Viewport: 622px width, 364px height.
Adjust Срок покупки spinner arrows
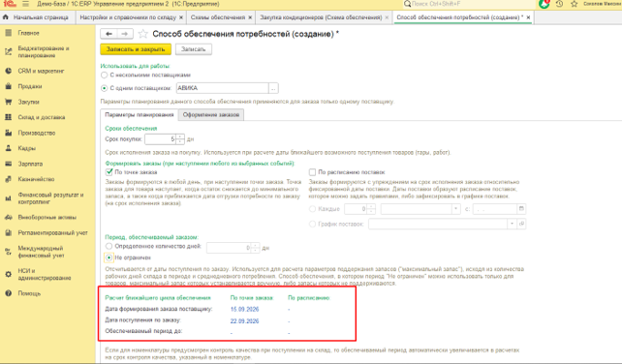coord(180,139)
